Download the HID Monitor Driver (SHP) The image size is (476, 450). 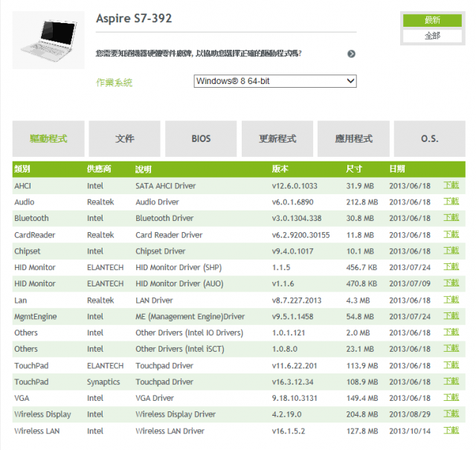tap(451, 266)
